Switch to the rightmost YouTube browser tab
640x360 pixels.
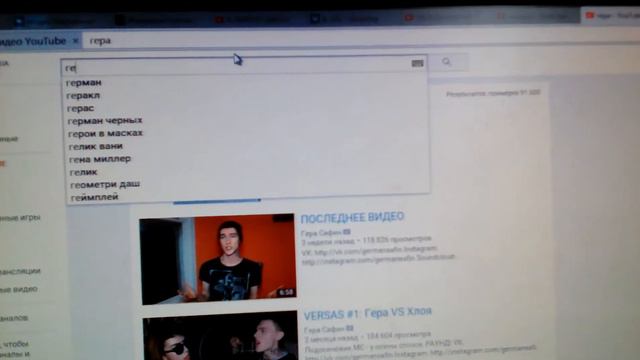[611, 16]
